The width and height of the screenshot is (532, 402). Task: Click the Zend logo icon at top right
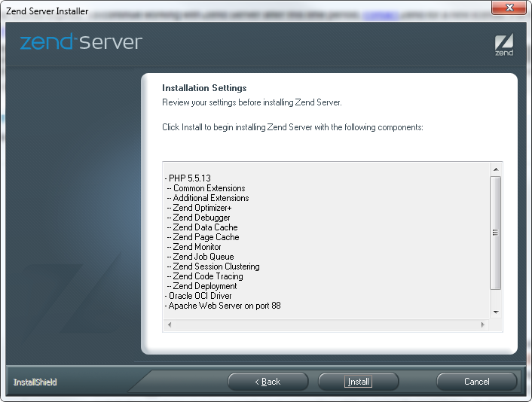[x=504, y=44]
